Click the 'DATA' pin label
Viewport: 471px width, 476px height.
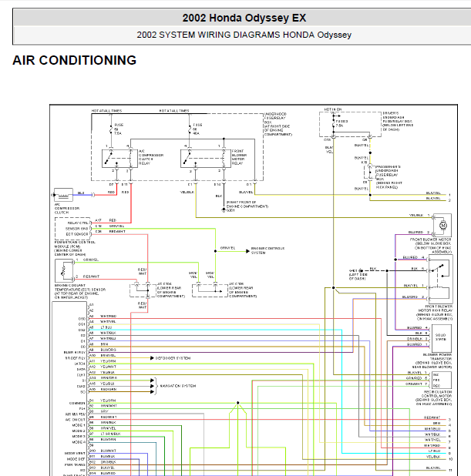(81, 370)
